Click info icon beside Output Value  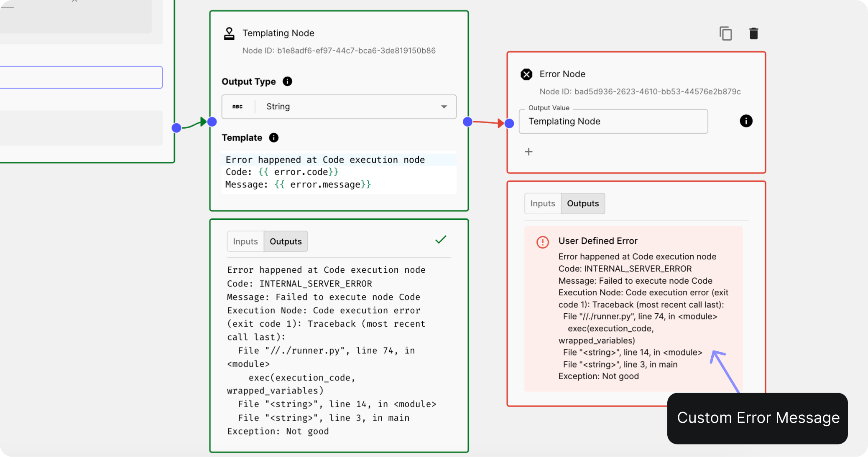coord(746,121)
